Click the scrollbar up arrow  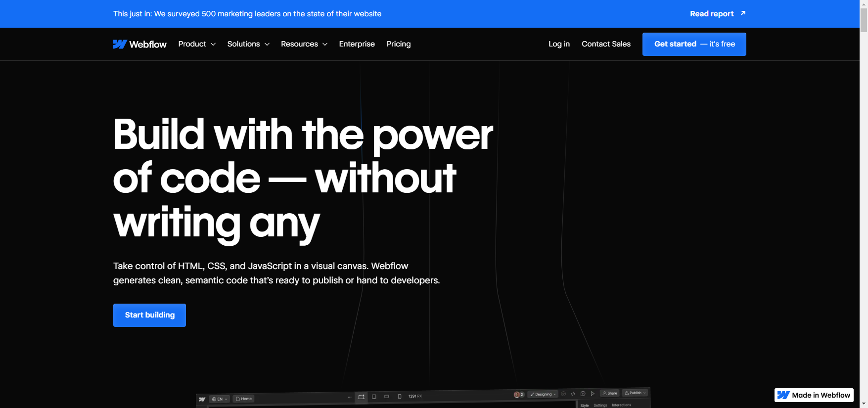864,3
